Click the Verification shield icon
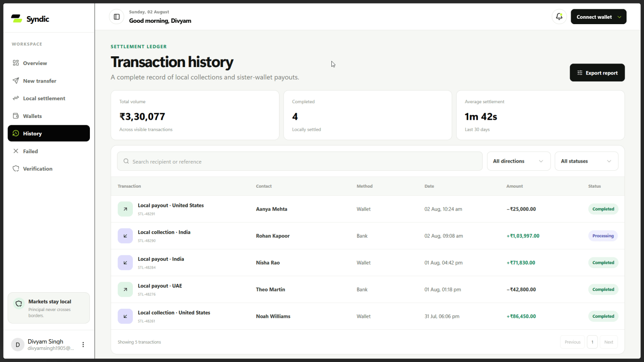 16,169
